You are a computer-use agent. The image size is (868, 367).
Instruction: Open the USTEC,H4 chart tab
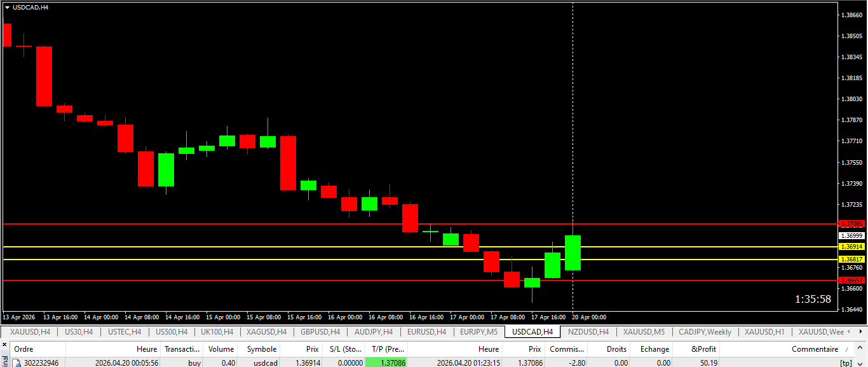[125, 331]
